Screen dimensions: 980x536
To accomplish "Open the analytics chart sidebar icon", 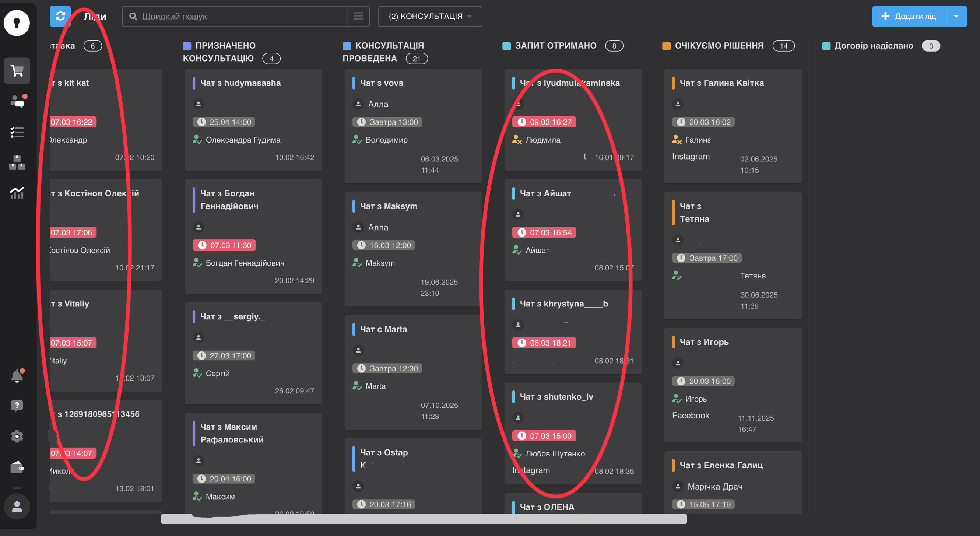I will [17, 193].
